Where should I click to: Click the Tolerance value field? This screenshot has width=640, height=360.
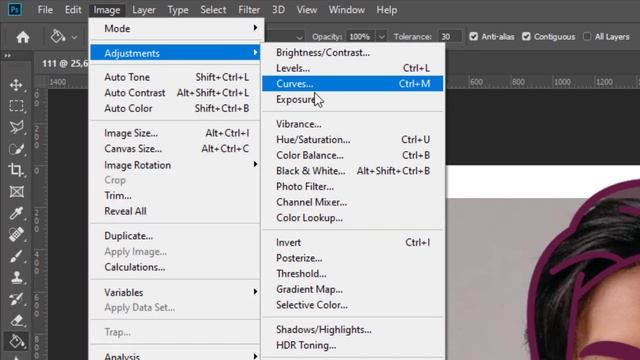[449, 37]
